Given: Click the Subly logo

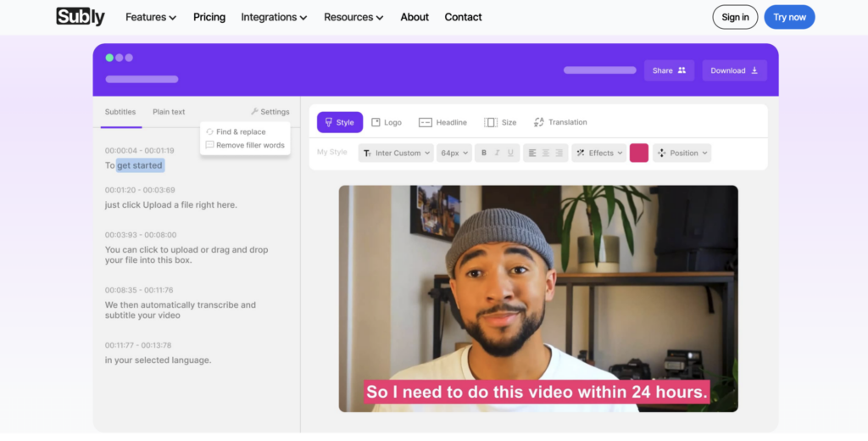Looking at the screenshot, I should click(x=81, y=17).
